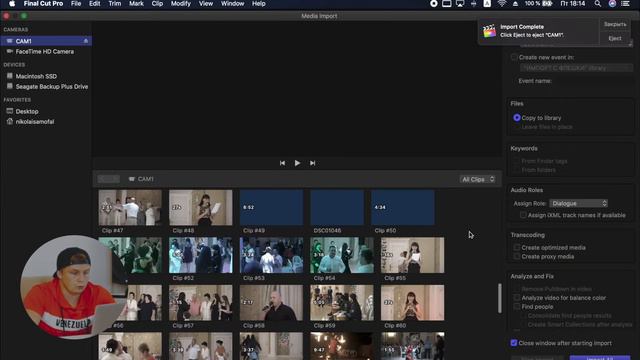Open keyboard input source icon

tap(487, 4)
